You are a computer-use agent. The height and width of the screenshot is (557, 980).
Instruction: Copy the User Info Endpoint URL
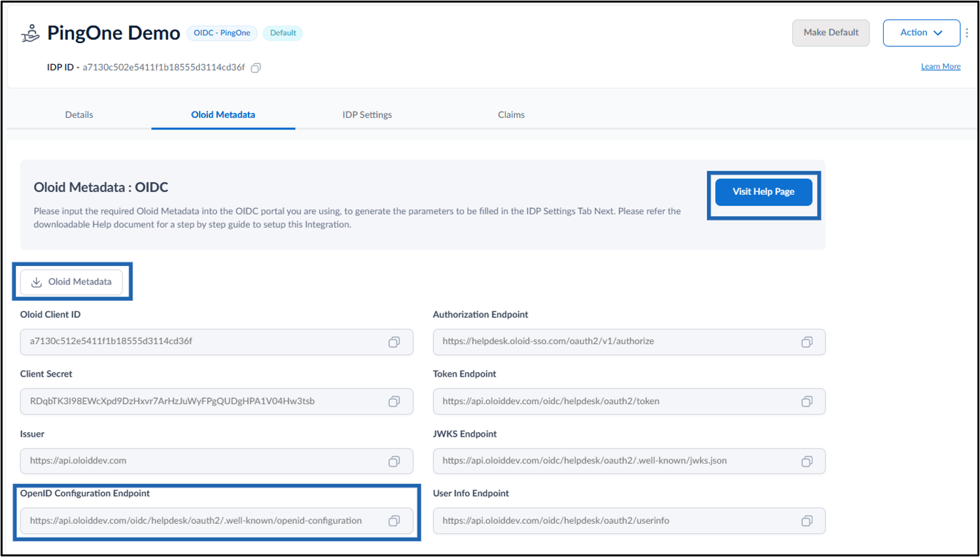(807, 521)
